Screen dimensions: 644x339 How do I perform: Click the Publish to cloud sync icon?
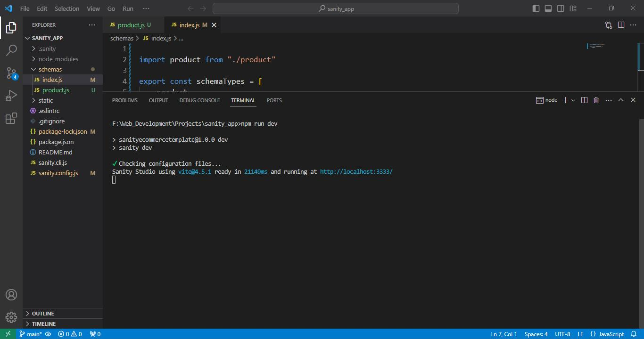(x=48, y=334)
